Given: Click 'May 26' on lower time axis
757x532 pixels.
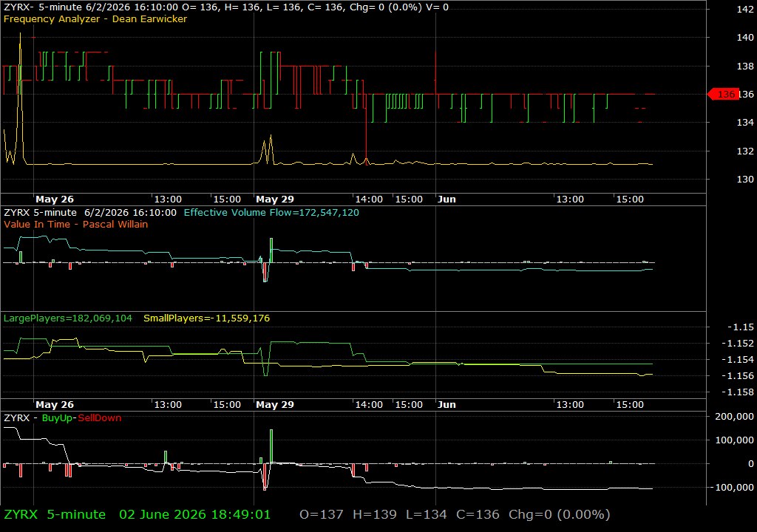Looking at the screenshot, I should pos(55,405).
